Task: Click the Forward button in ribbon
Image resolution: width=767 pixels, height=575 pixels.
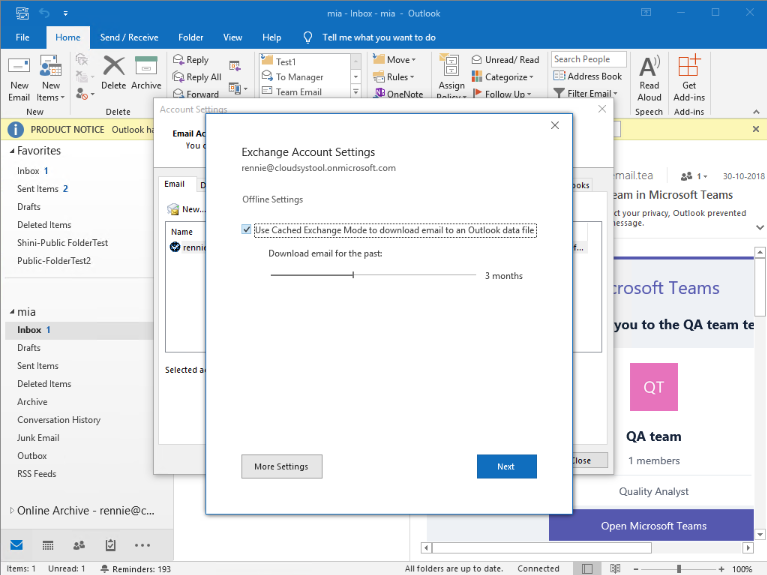Action: 196,93
